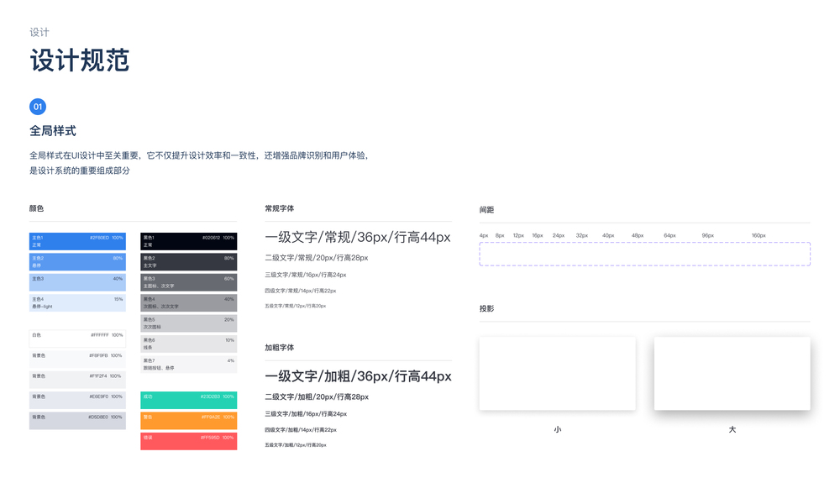Screen dimensions: 840x504
Task: Pick the 黑色4 40% swatch
Action: click(x=188, y=302)
